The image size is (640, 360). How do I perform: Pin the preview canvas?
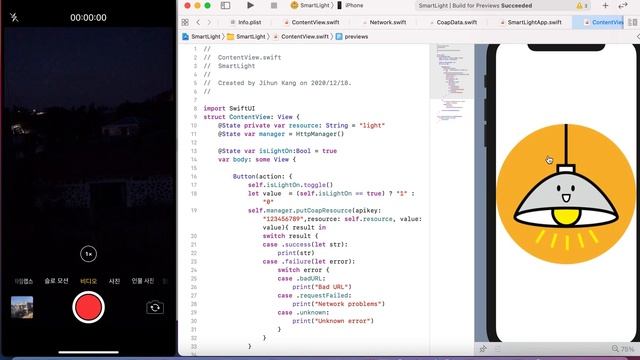(x=483, y=349)
